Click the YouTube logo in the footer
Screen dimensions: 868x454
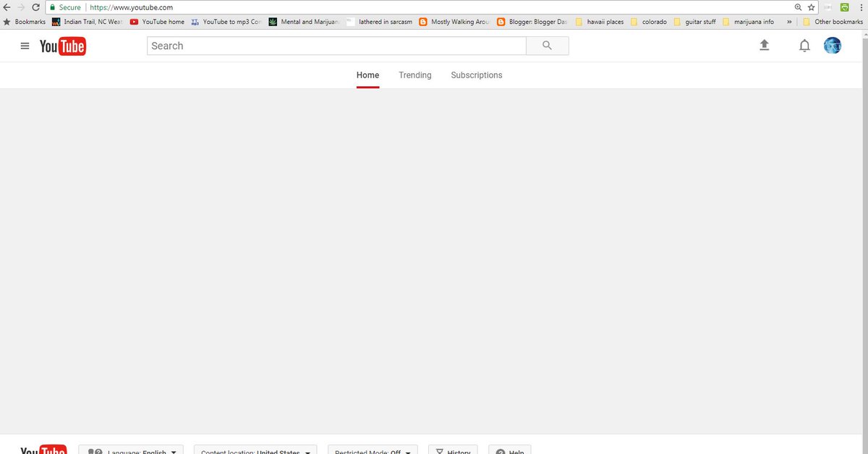point(43,449)
